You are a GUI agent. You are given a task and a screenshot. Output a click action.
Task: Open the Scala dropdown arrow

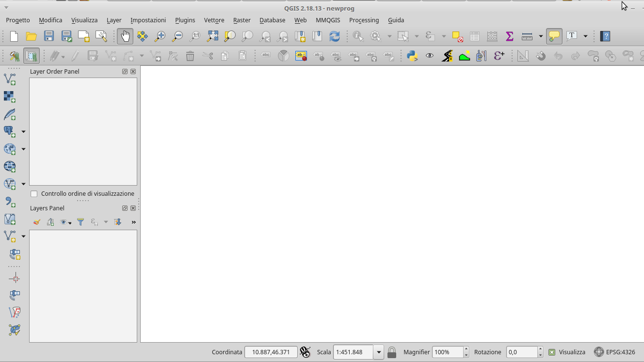(379, 352)
